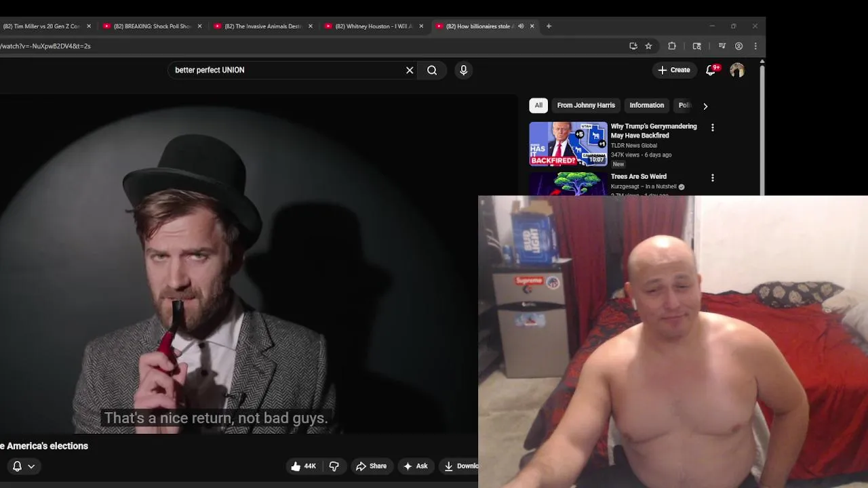Select the From Johnny Harris chip
This screenshot has height=488, width=868.
pyautogui.click(x=586, y=105)
